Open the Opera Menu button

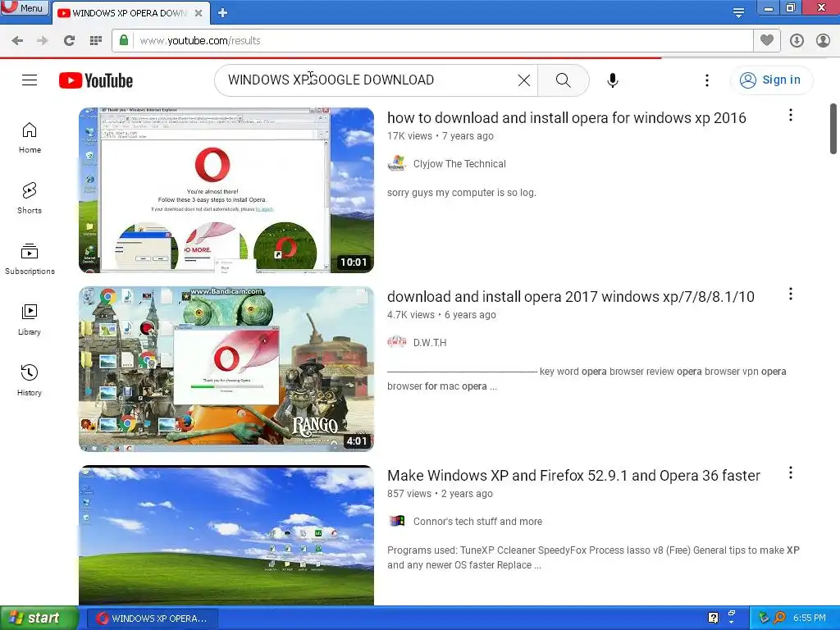25,7
